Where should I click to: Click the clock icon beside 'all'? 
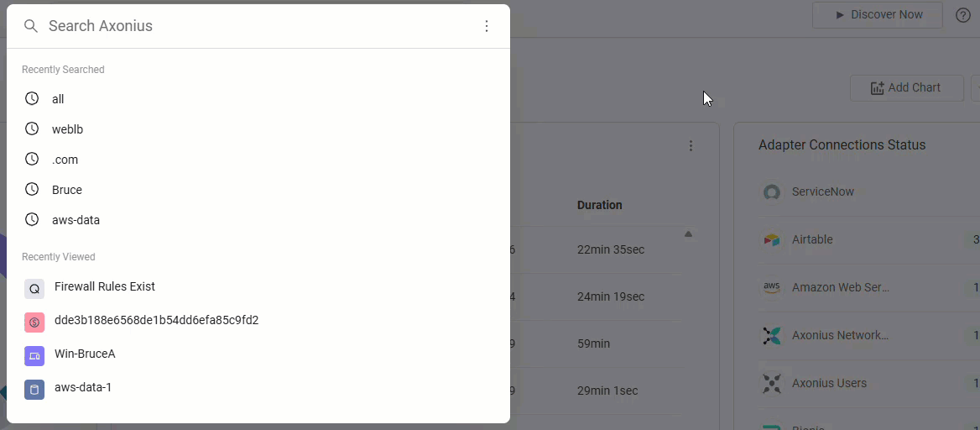tap(32, 99)
